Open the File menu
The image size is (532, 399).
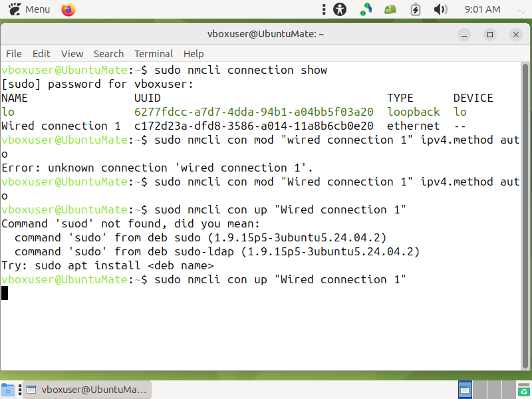(x=14, y=54)
